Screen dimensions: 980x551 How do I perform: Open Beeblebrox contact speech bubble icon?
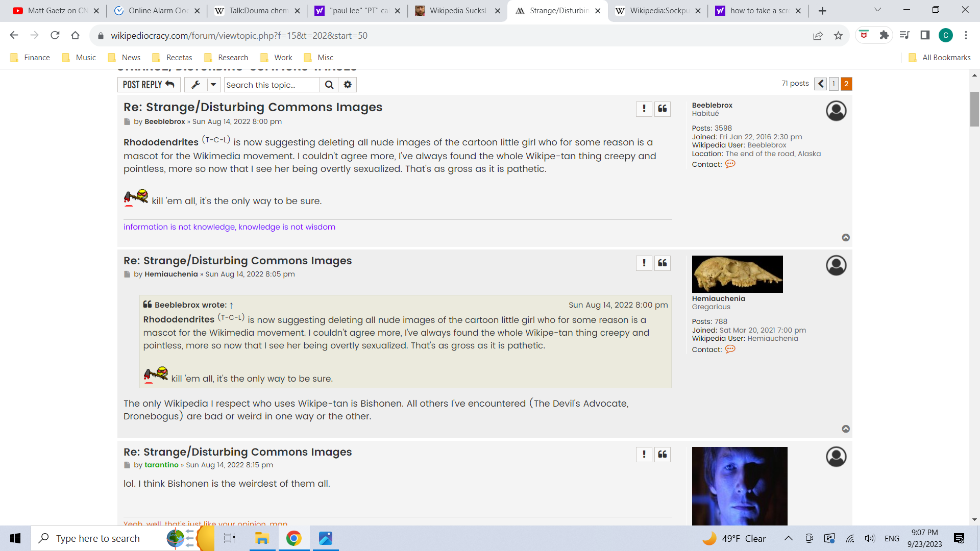tap(730, 164)
